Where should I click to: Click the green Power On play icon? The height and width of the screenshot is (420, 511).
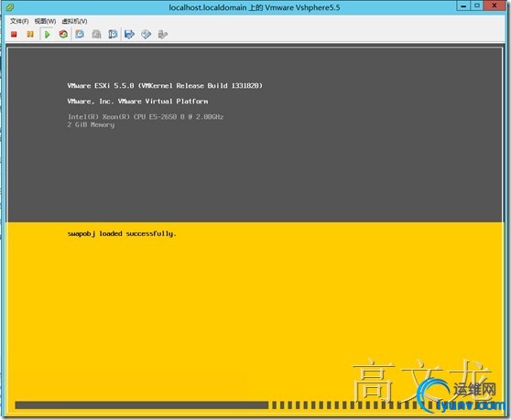(x=47, y=34)
